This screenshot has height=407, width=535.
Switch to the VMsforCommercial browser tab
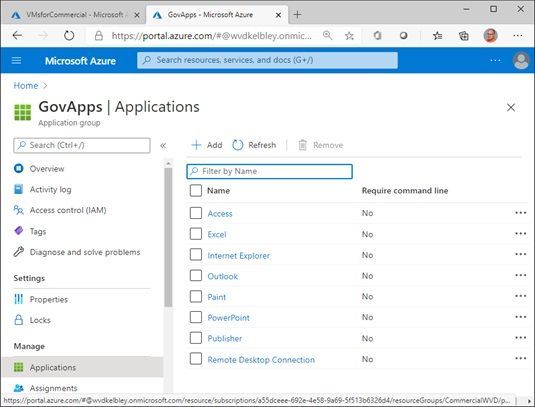pos(73,15)
